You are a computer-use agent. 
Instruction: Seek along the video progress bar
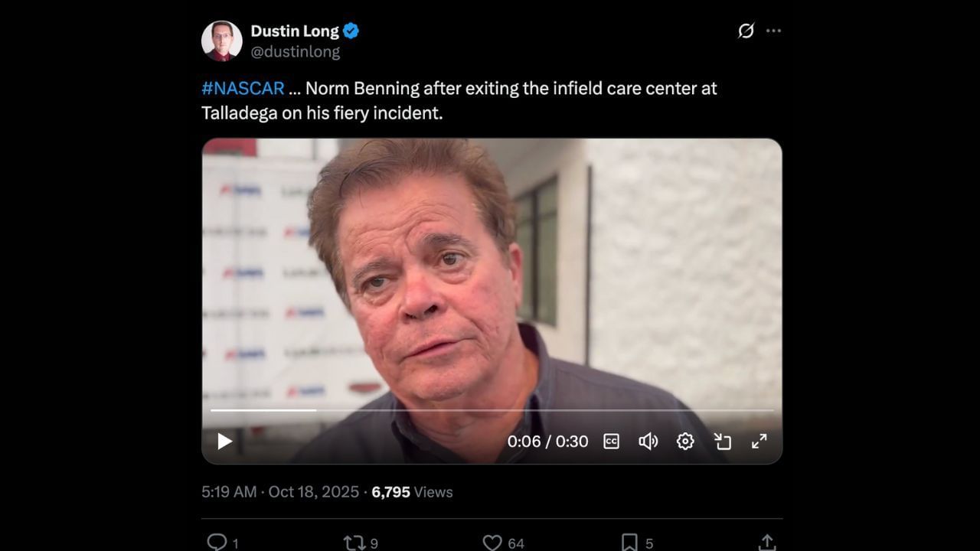coord(492,410)
